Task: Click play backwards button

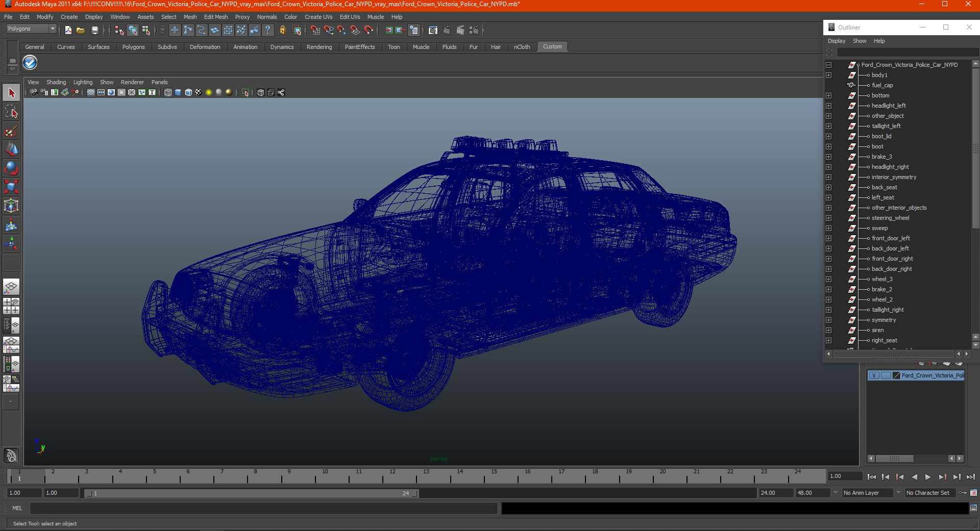Action: [x=914, y=477]
